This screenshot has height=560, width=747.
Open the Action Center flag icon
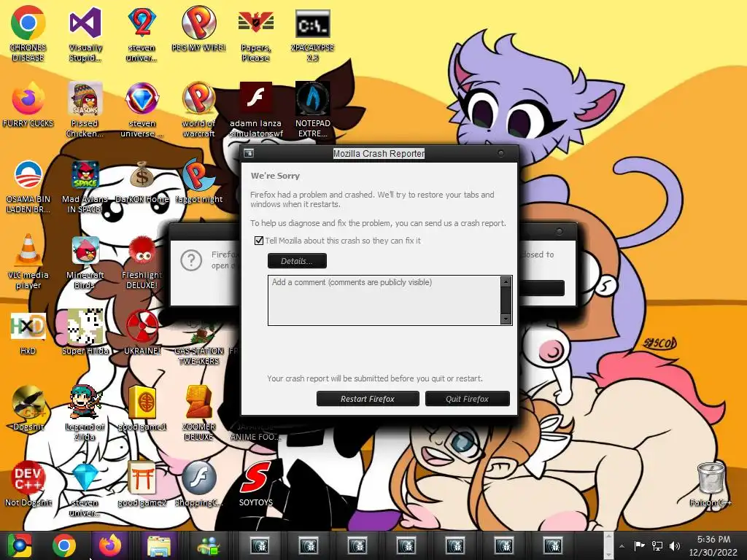(x=639, y=545)
